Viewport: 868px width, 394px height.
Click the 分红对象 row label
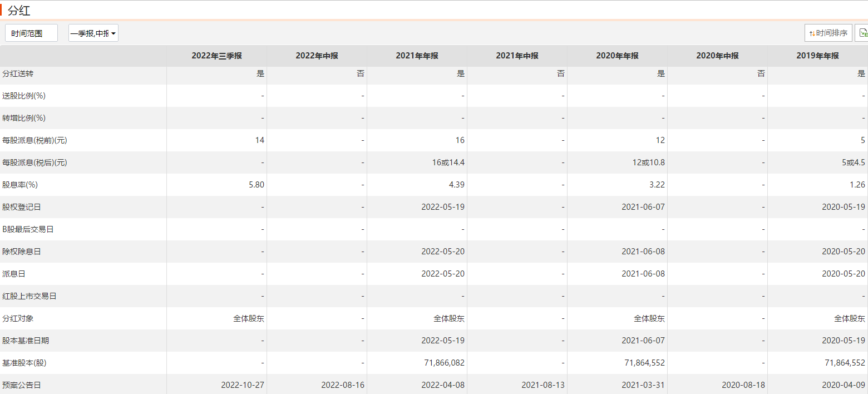(x=18, y=318)
